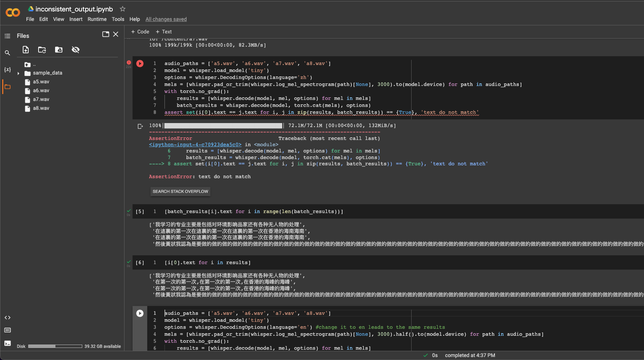Open the Tools menu
This screenshot has height=360, width=644.
118,19
